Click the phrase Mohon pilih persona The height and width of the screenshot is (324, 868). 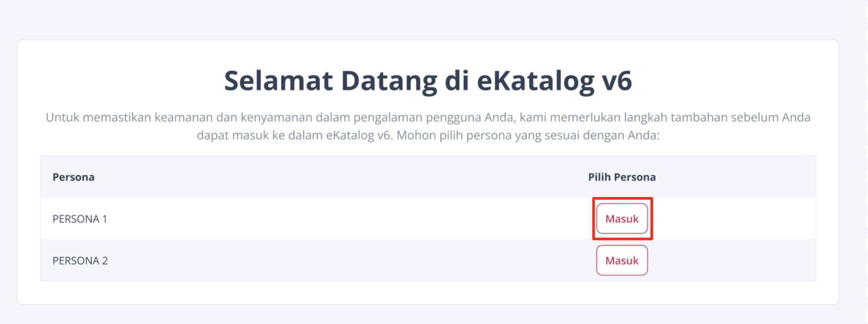coord(453,136)
